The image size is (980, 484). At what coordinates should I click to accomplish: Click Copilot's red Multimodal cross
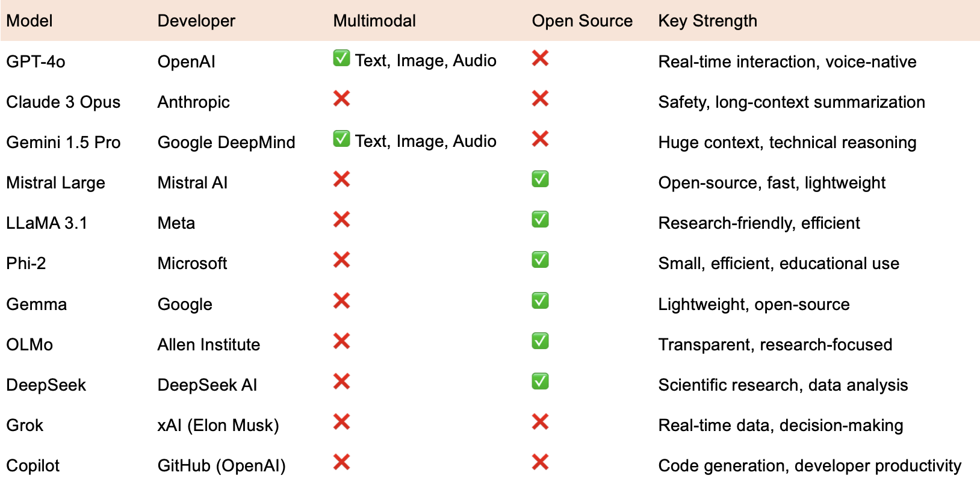tap(341, 462)
